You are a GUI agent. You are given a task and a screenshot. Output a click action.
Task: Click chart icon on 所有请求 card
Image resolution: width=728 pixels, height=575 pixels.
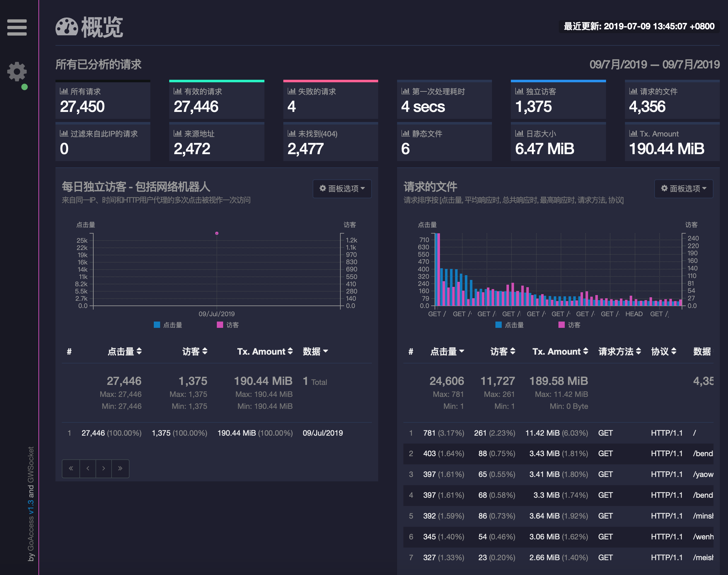[64, 91]
